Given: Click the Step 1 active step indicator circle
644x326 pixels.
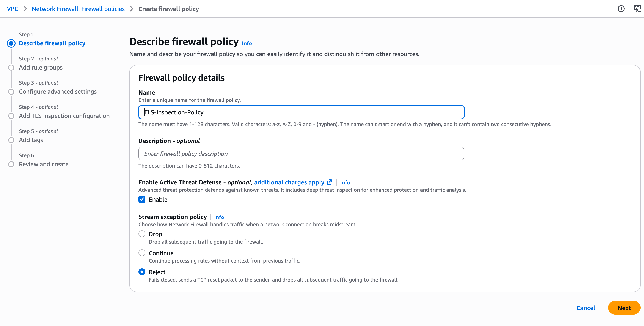Looking at the screenshot, I should pos(11,43).
